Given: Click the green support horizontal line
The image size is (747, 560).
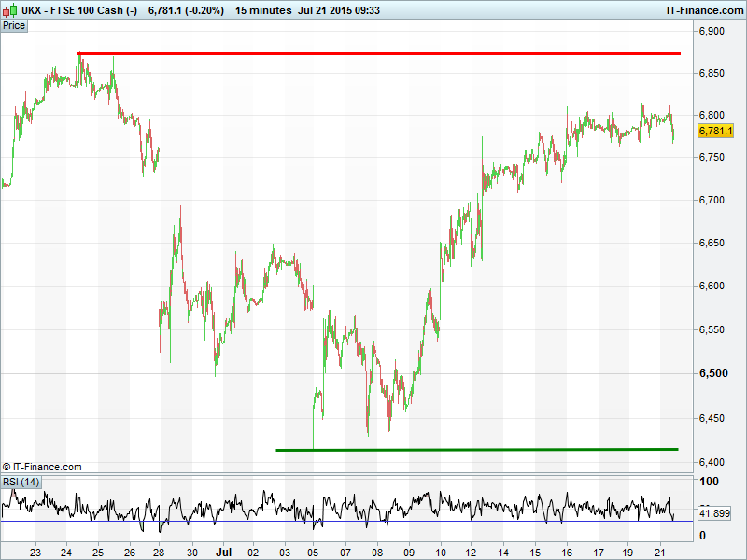Looking at the screenshot, I should tap(476, 450).
